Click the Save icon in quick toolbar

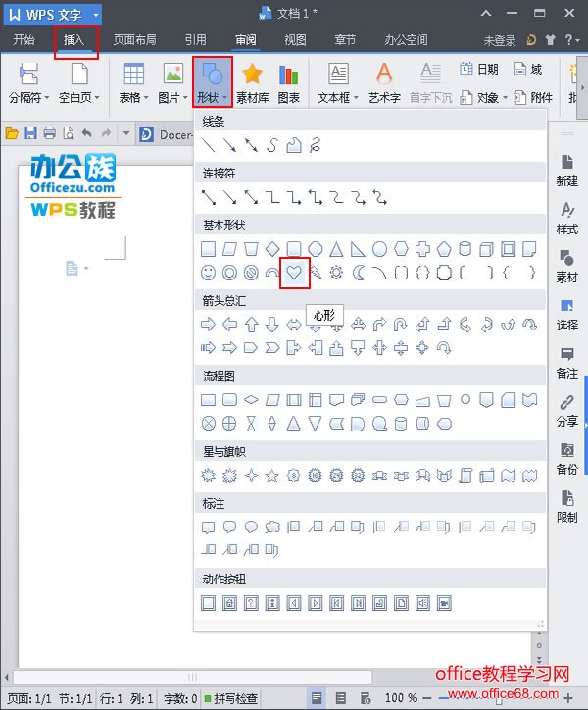click(30, 133)
